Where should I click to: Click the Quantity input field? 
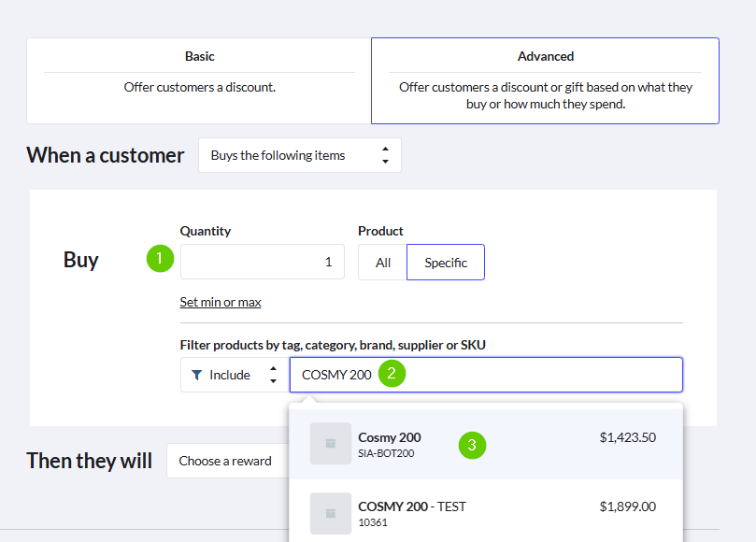tap(262, 262)
